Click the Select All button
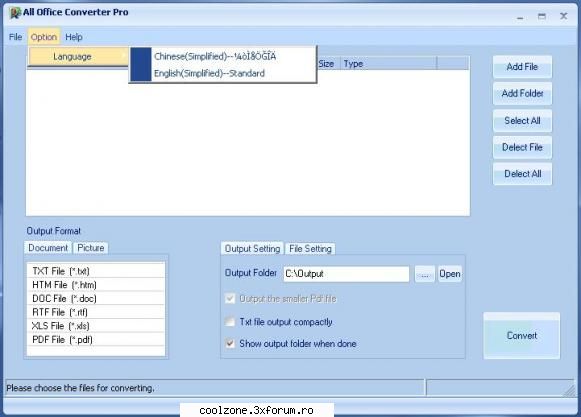The image size is (581, 417). (522, 121)
